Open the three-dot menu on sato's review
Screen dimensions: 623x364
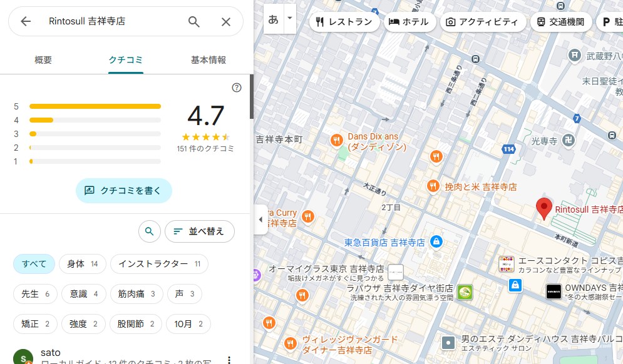[x=229, y=359]
